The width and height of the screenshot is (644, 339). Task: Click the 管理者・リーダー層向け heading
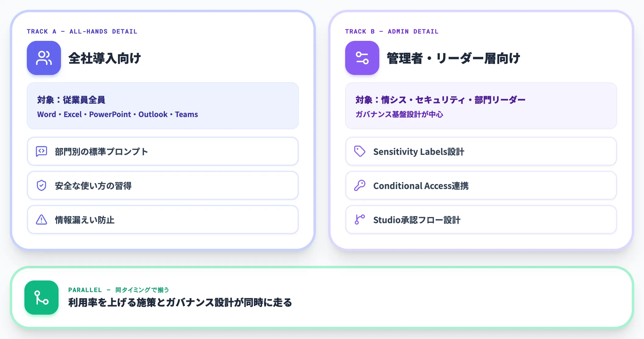[x=453, y=58]
